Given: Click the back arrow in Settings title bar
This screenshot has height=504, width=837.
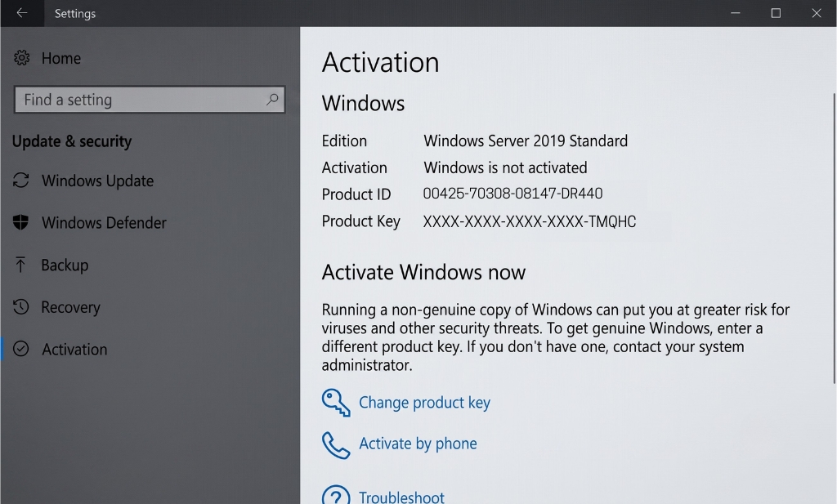Looking at the screenshot, I should pos(22,13).
